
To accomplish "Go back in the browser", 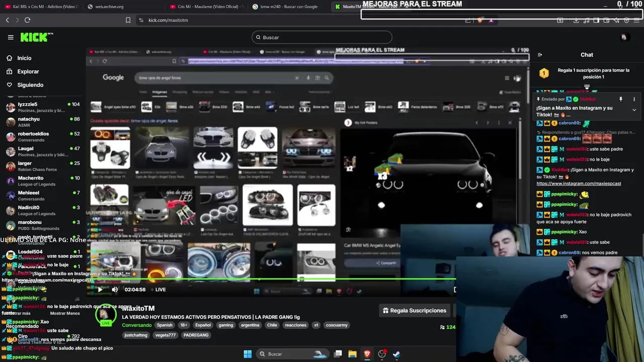I will 7,20.
